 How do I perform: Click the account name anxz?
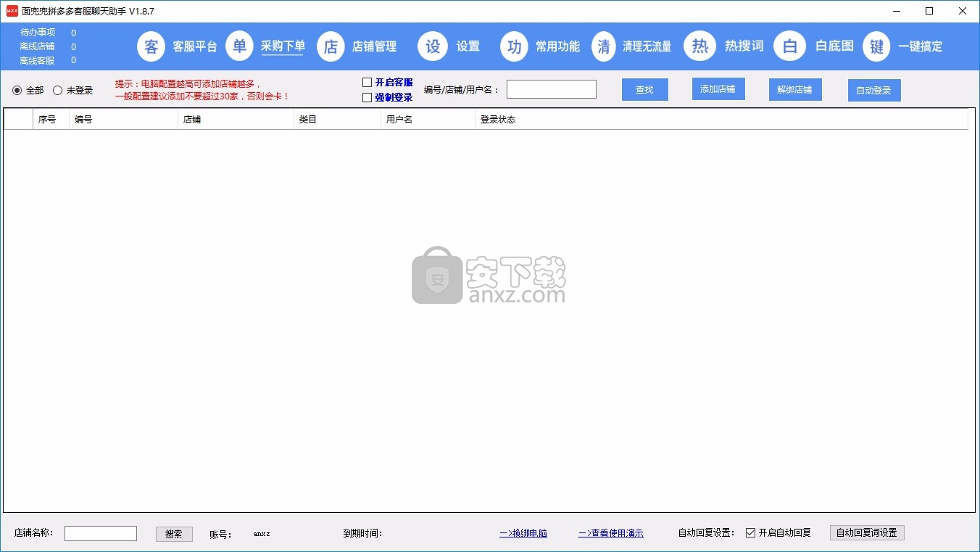(262, 534)
